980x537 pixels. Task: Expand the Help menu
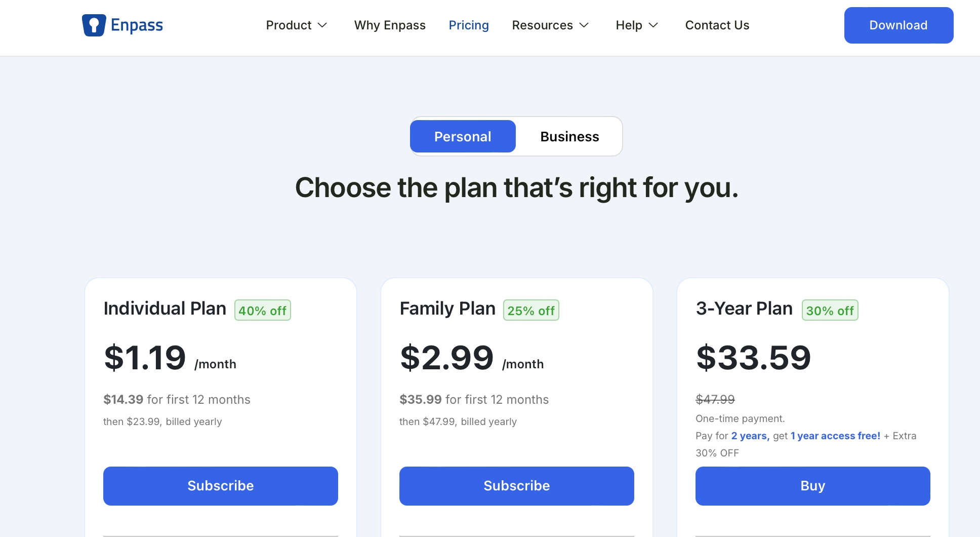[x=629, y=25]
